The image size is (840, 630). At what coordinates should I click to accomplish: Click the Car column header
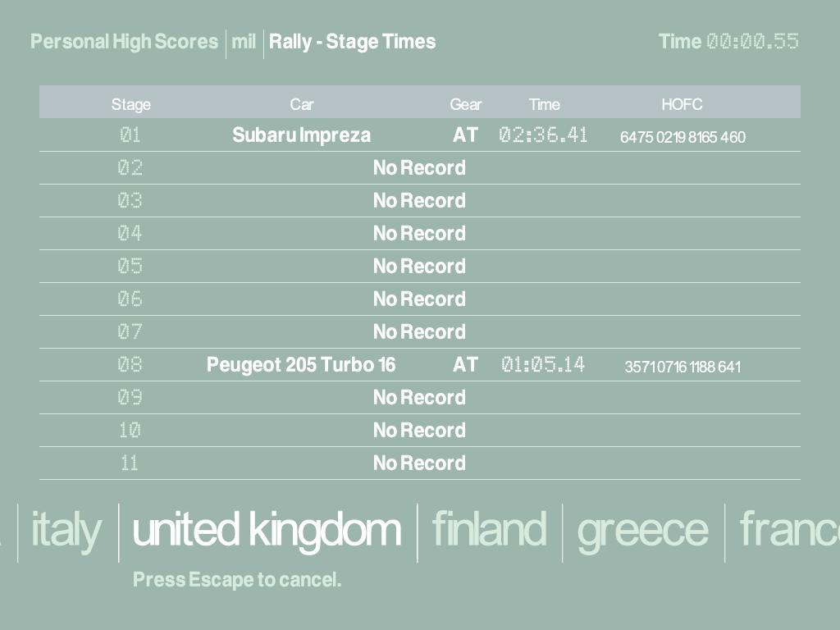[302, 104]
